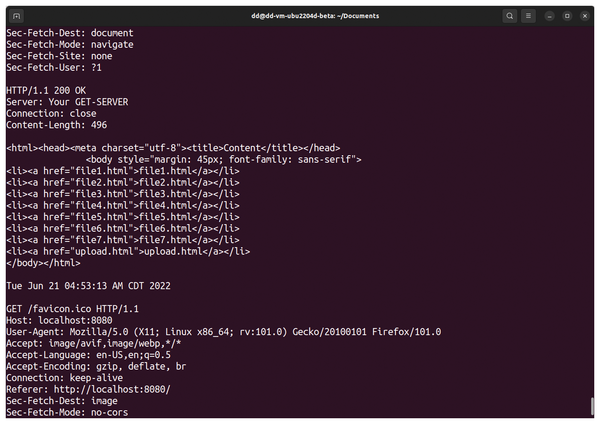Click the file7.html list entry line

click(123, 240)
